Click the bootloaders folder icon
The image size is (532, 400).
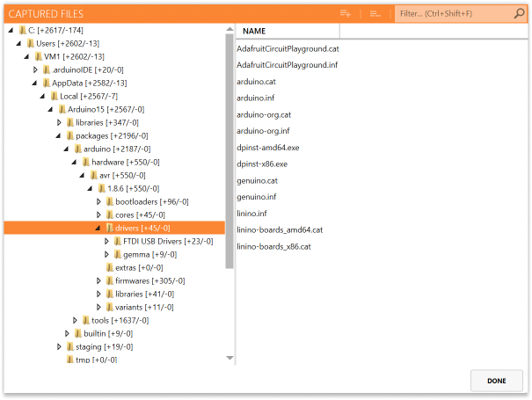pyautogui.click(x=110, y=202)
